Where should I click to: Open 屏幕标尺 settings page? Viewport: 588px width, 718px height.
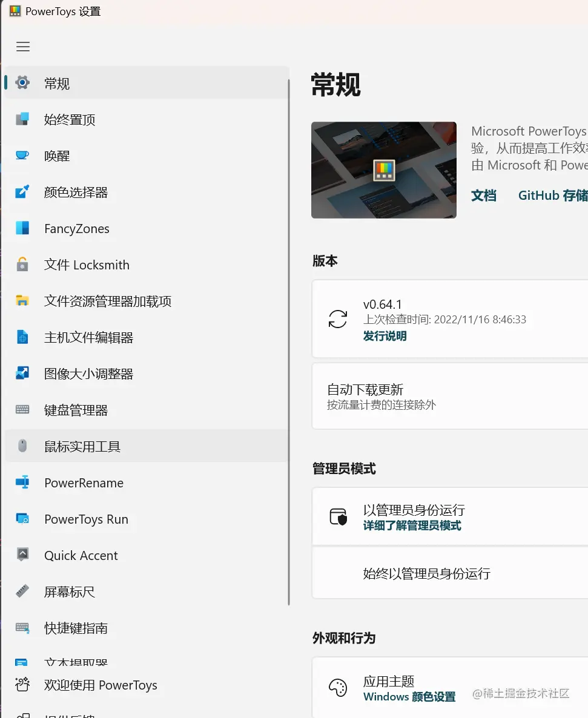[x=147, y=591]
